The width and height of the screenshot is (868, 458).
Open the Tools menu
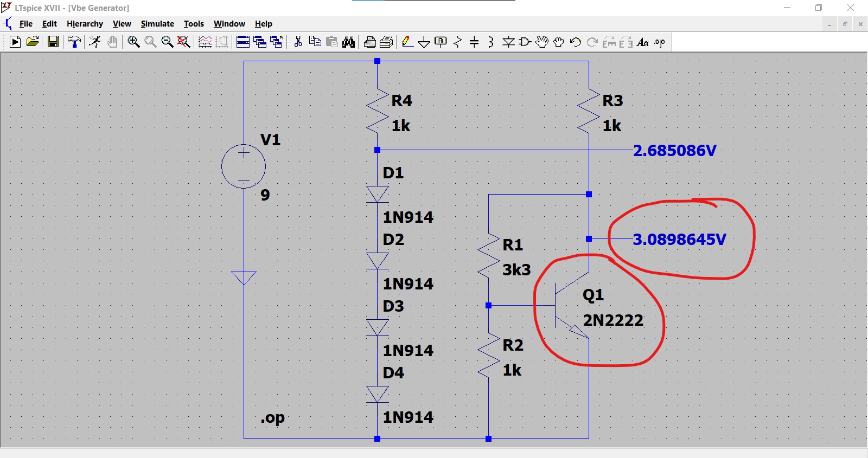click(194, 24)
